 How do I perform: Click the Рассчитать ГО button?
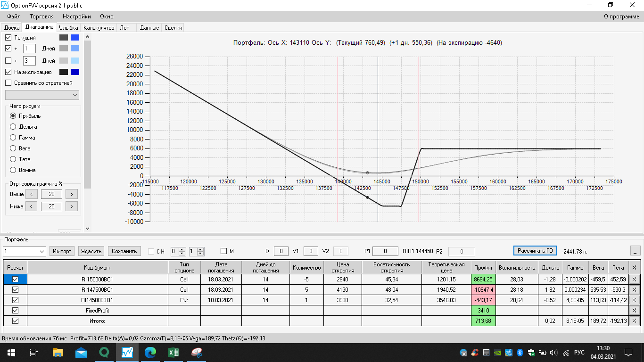(x=536, y=251)
